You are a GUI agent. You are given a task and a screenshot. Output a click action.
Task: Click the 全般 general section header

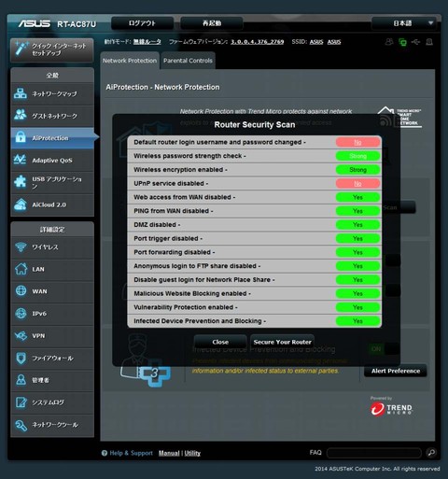tap(52, 76)
